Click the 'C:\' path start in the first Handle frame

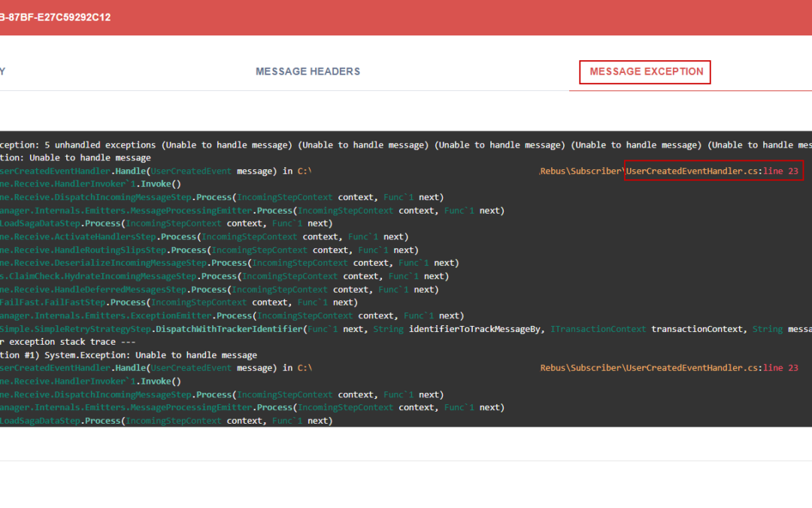point(304,171)
